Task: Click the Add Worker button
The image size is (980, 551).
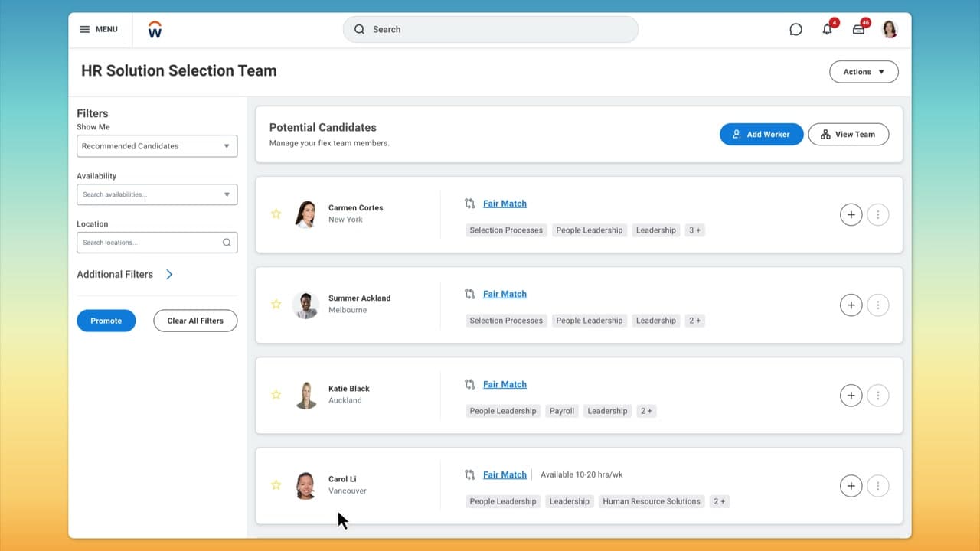Action: 761,134
